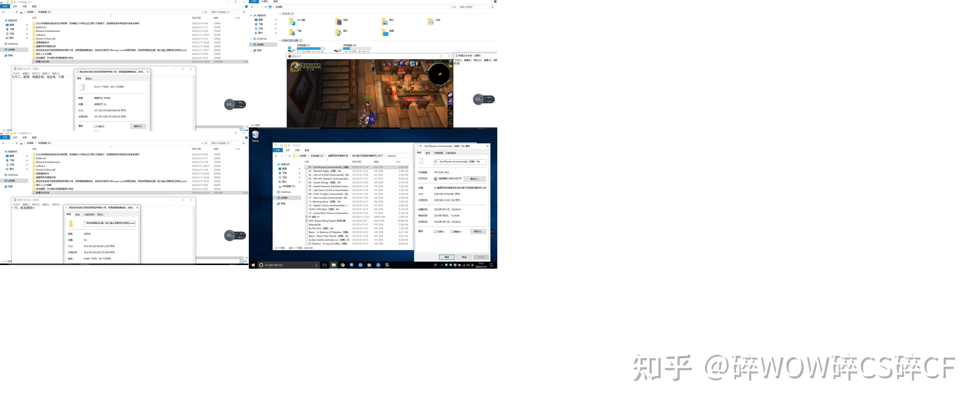Collapse 快速访问 in 此电脑 window tree

251,16
